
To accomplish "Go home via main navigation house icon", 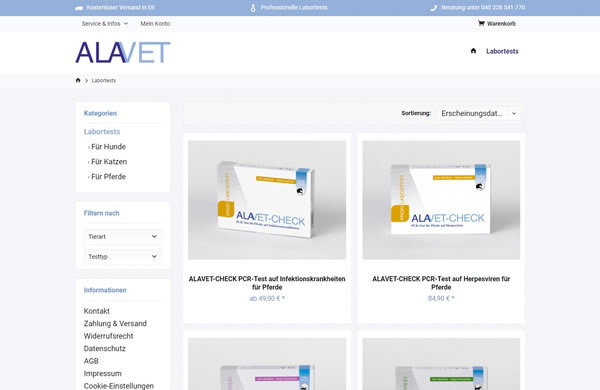I will pyautogui.click(x=473, y=51).
